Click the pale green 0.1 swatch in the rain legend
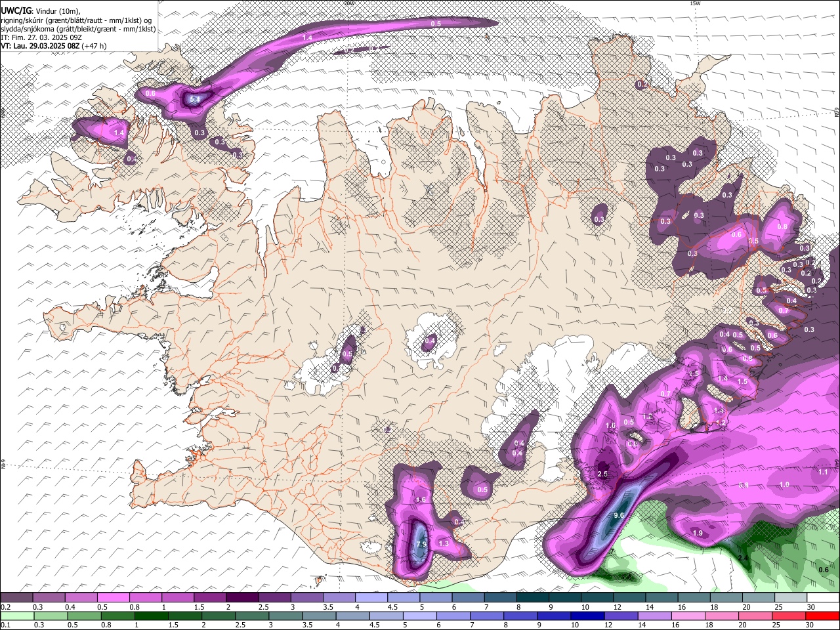This screenshot has width=840, height=630. [x=17, y=616]
